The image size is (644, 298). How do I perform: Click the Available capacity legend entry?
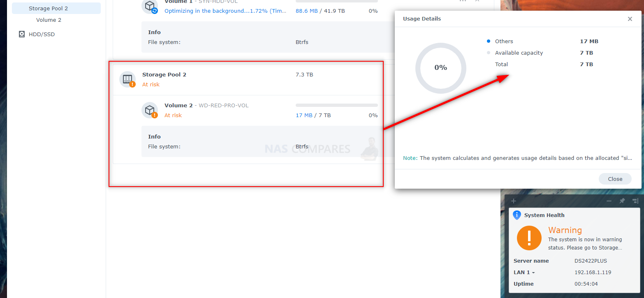pos(519,53)
